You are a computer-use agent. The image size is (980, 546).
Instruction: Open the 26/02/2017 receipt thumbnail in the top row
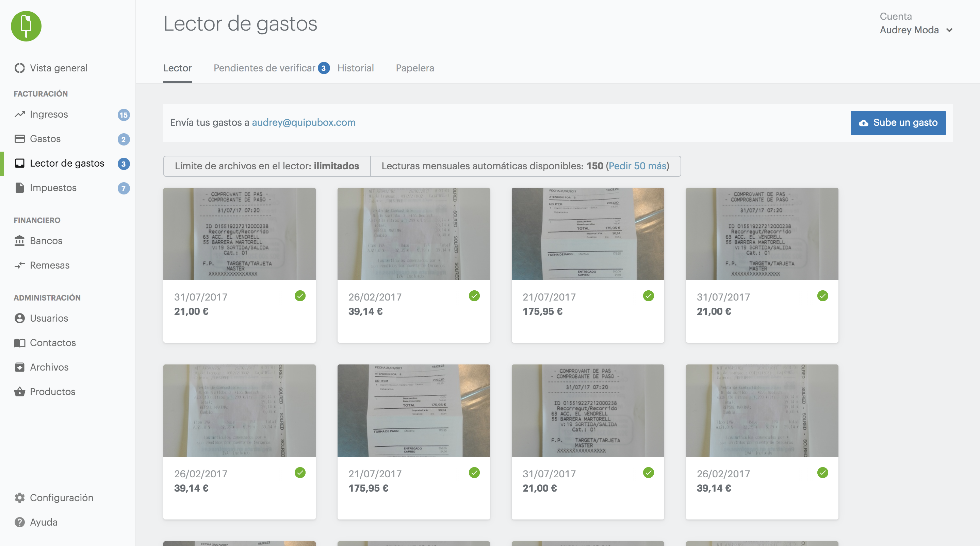[x=413, y=234]
